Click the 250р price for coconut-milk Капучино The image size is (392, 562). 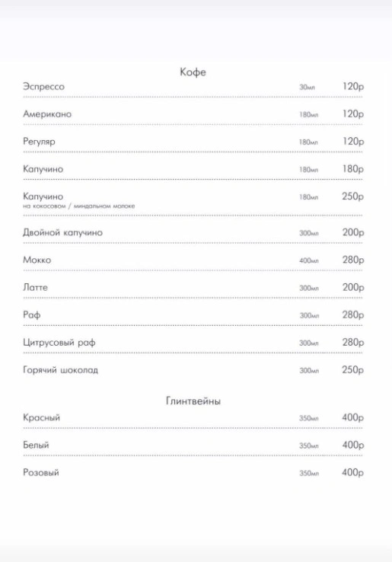(352, 196)
